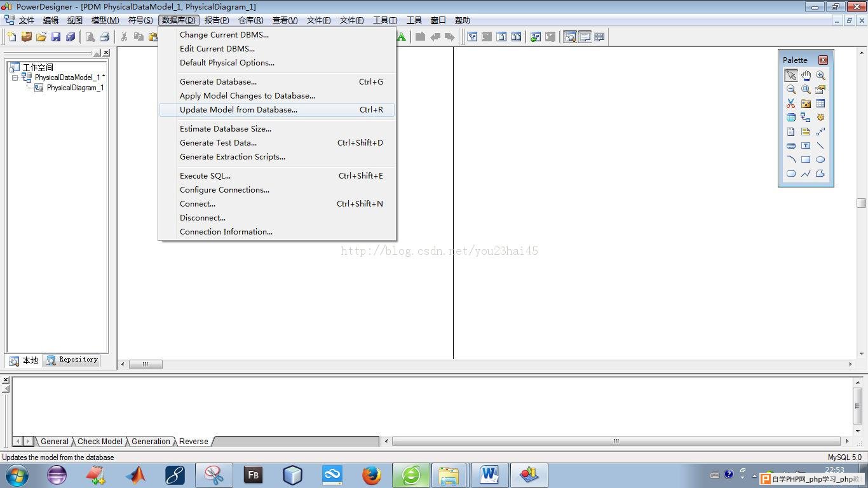
Task: Choose Change Current DBMS from menu
Action: 276,35
